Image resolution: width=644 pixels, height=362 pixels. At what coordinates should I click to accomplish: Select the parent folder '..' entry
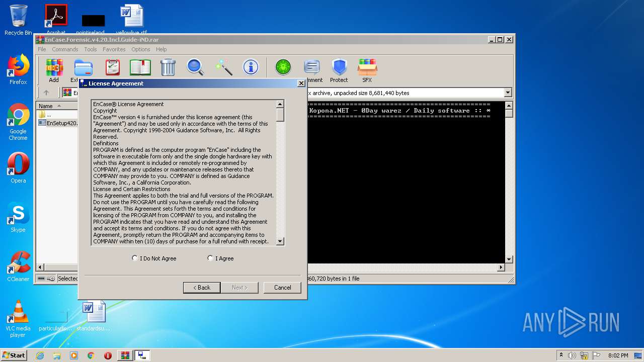(44, 115)
